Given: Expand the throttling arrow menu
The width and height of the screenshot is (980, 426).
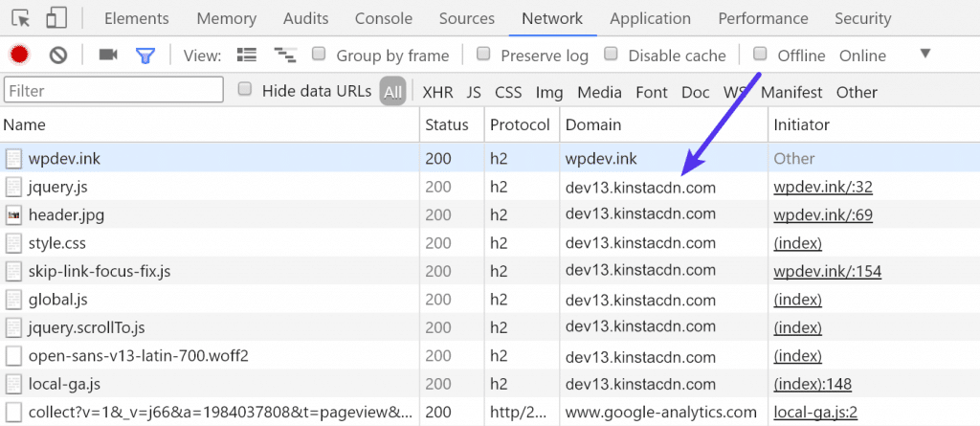Looking at the screenshot, I should [925, 54].
